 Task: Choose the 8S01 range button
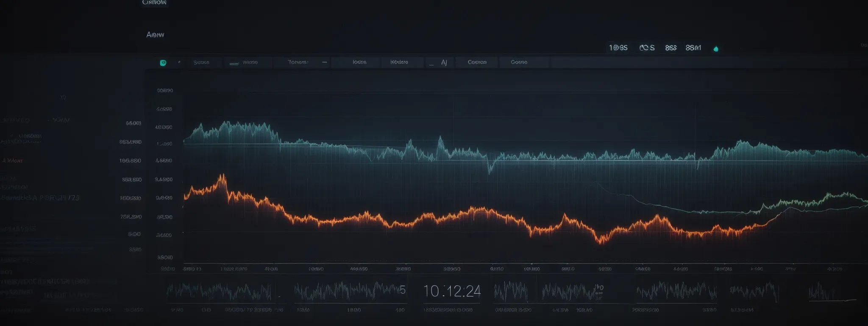coord(693,48)
